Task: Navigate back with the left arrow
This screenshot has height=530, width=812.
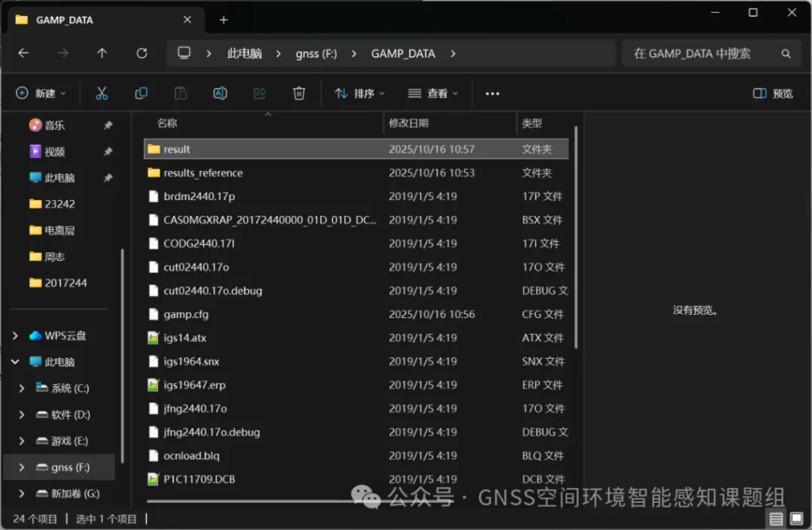Action: point(24,53)
